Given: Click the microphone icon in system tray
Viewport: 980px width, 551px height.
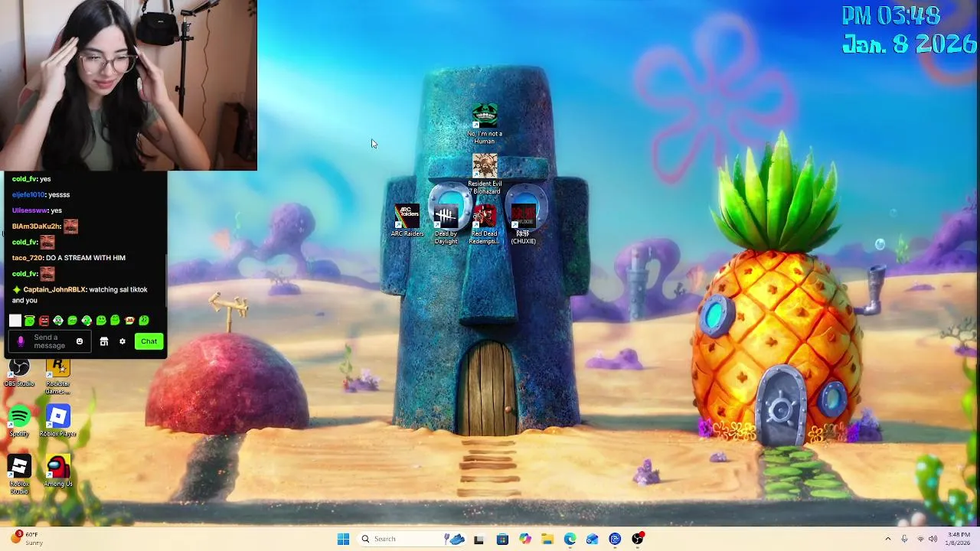Looking at the screenshot, I should (904, 539).
